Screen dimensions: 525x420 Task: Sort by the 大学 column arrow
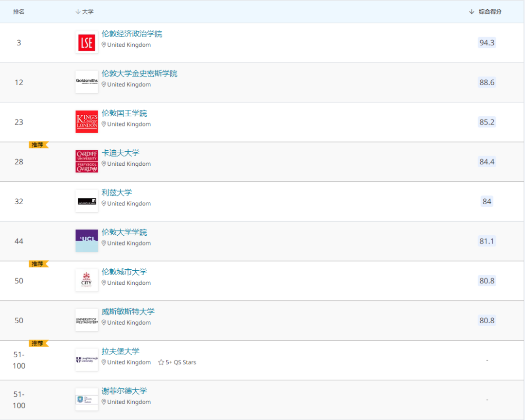click(78, 12)
